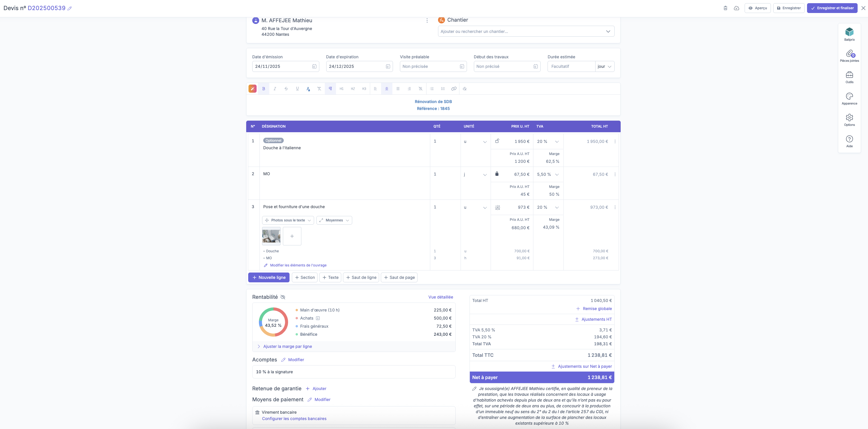868x429 pixels.
Task: Open the TVA dropdown for Douche à l'italienne
Action: [548, 141]
